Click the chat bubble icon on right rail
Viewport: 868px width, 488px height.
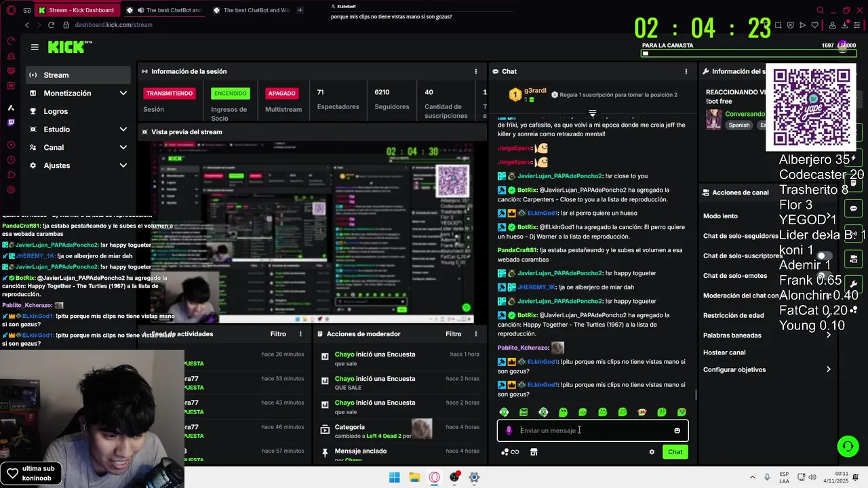click(x=854, y=208)
